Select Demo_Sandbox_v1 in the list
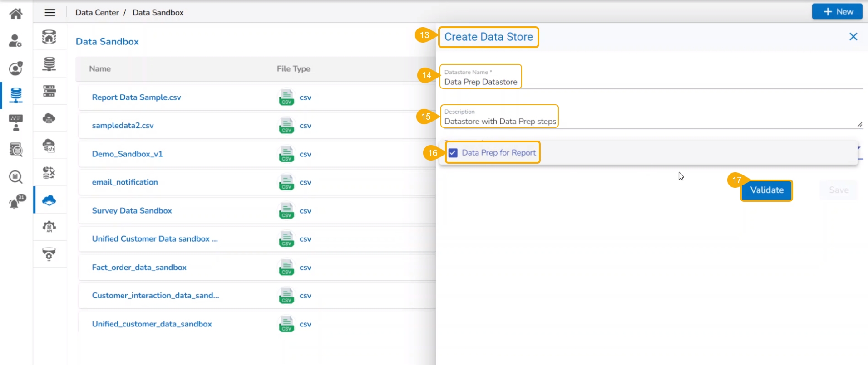The width and height of the screenshot is (868, 365). point(127,154)
